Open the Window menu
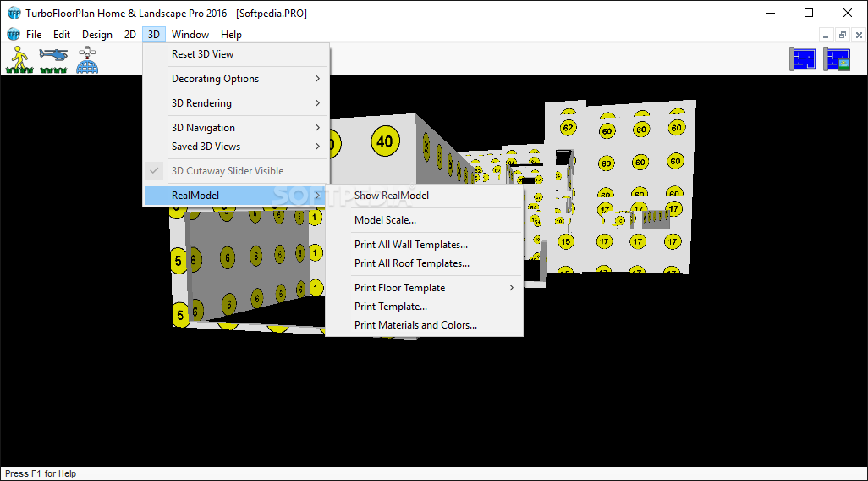 coord(190,35)
